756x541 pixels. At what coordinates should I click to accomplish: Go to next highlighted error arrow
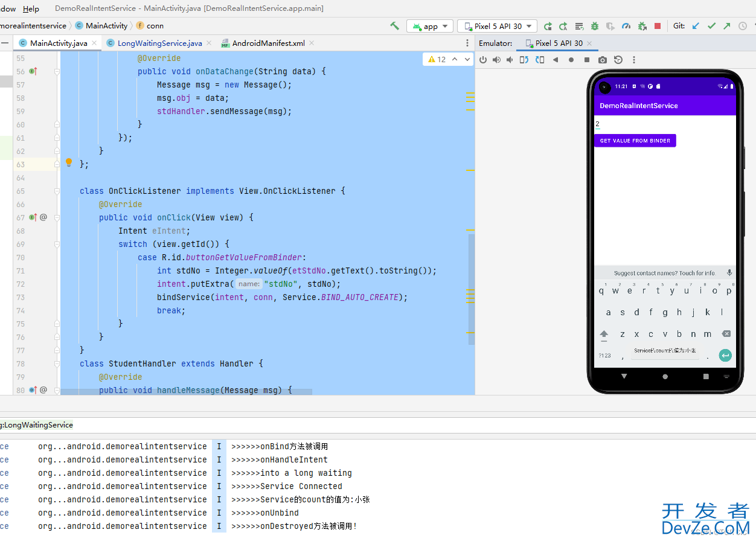(x=468, y=59)
